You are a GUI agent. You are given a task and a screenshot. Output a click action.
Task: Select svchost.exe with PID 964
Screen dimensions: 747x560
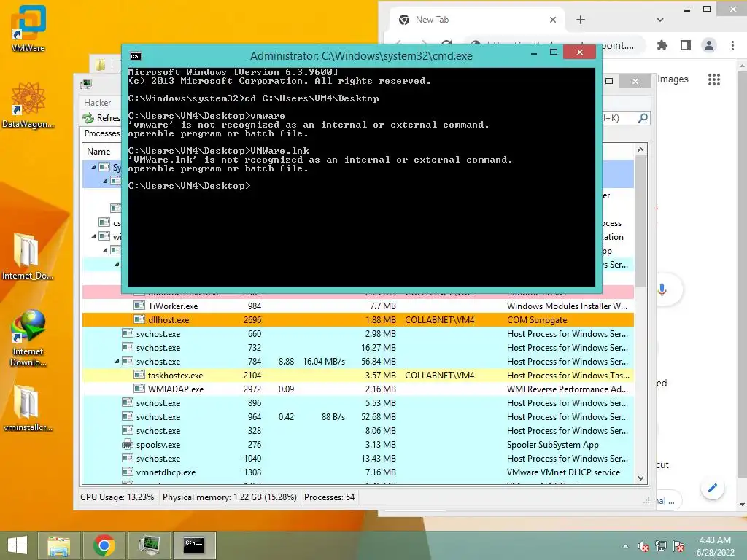357,416
